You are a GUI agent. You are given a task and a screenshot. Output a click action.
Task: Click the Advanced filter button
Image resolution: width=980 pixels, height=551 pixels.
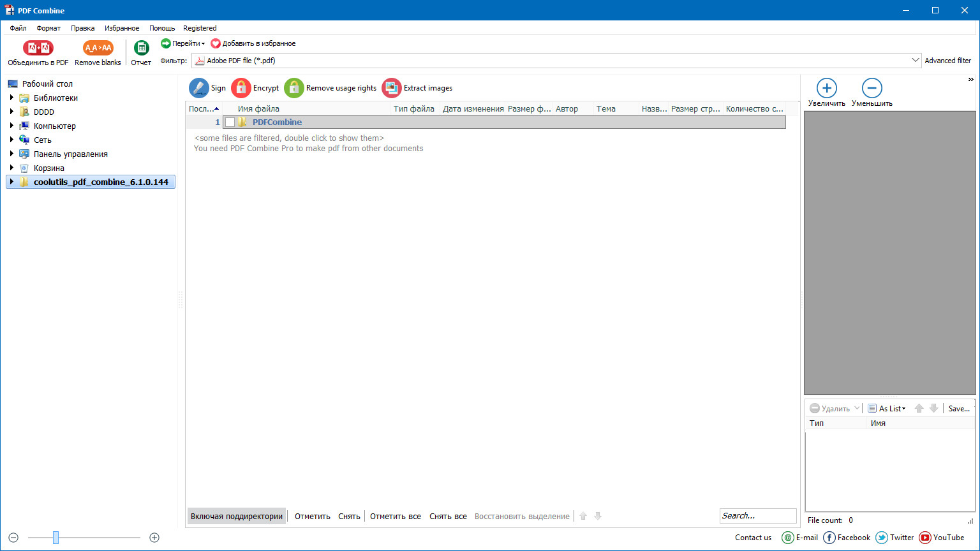coord(948,61)
